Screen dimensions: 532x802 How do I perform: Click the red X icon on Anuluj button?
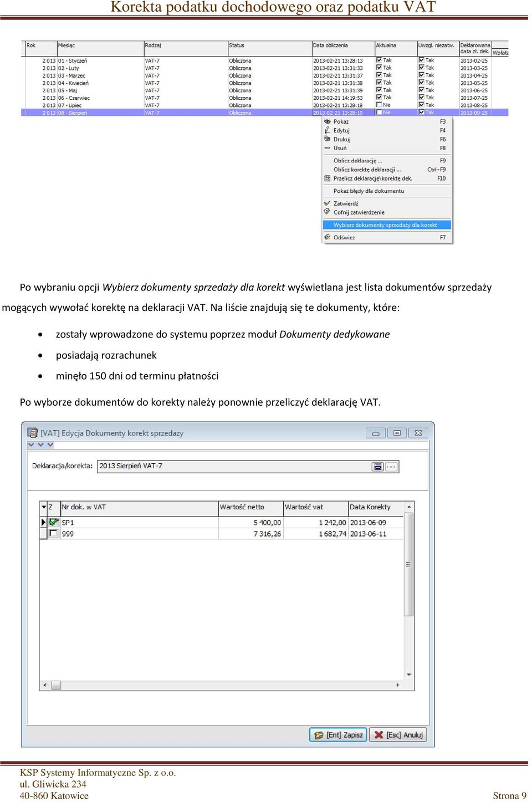click(379, 735)
